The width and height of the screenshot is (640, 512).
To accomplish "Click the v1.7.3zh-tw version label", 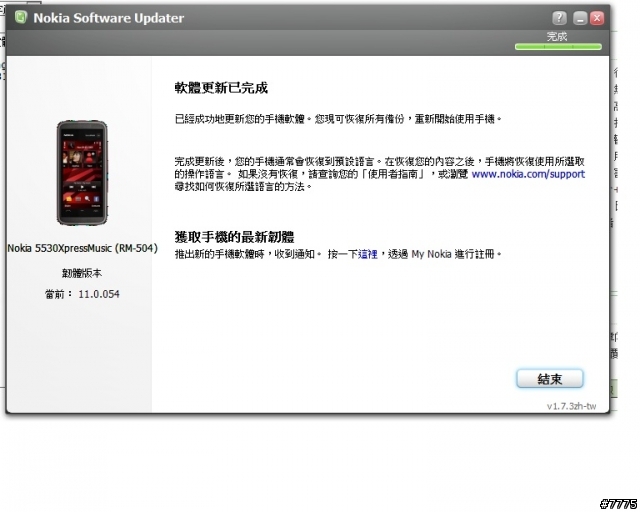I will point(571,406).
